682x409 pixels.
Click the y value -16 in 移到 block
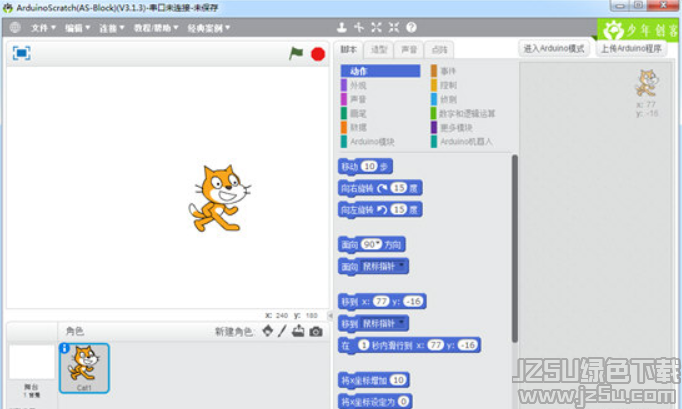point(413,301)
